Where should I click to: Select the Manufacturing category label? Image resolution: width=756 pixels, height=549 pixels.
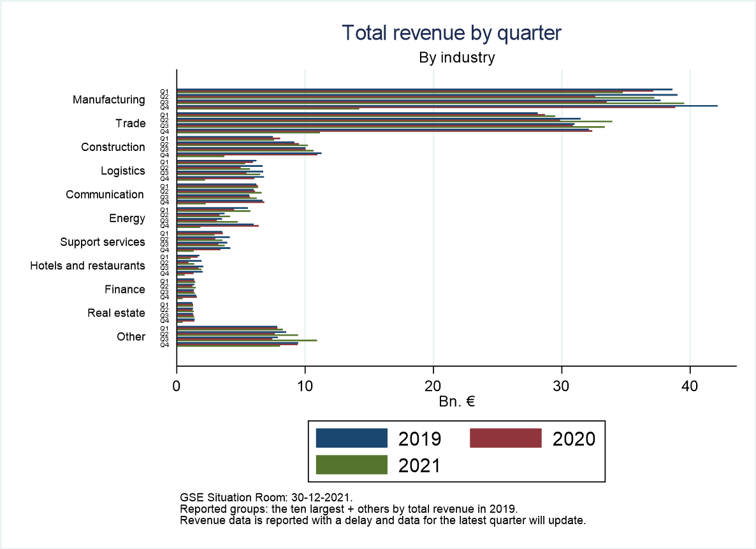coord(109,100)
